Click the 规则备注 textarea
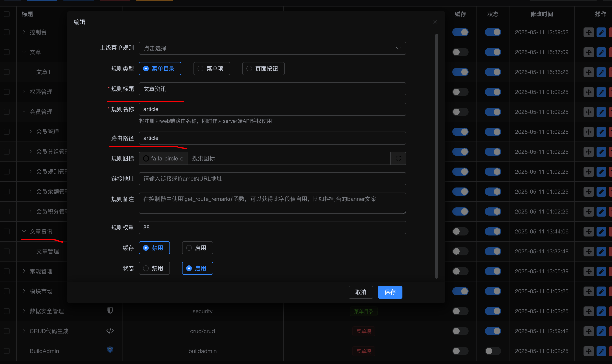The height and width of the screenshot is (364, 612). pyautogui.click(x=272, y=203)
